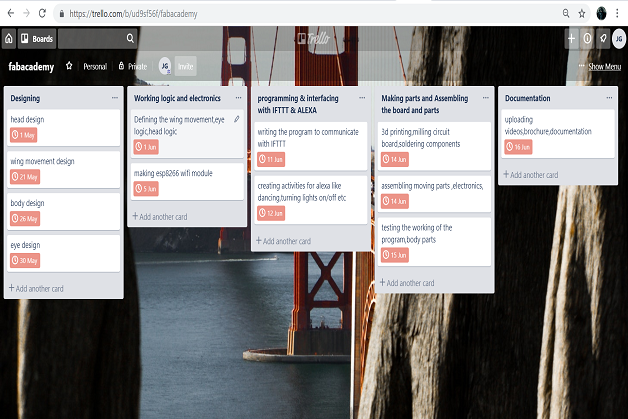The image size is (628, 419).
Task: Open the Boards button
Action: [37, 38]
